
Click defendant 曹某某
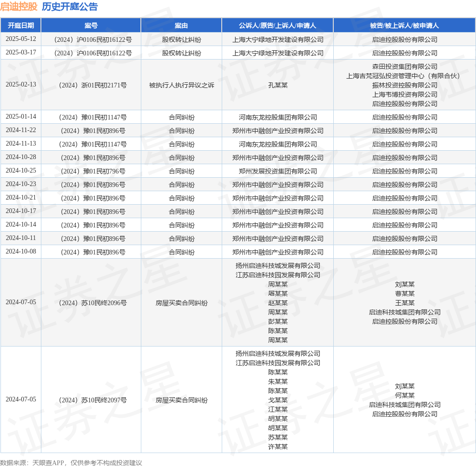(x=405, y=294)
